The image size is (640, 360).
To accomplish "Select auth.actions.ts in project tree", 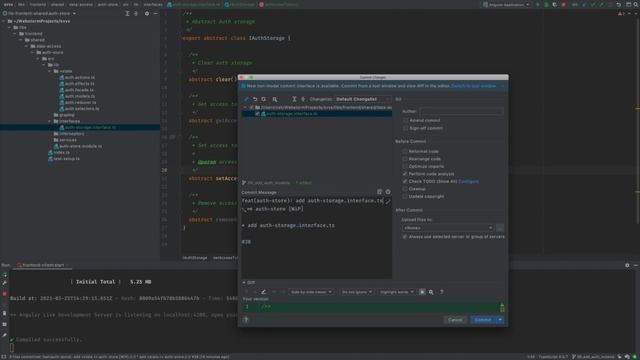I will click(x=80, y=77).
